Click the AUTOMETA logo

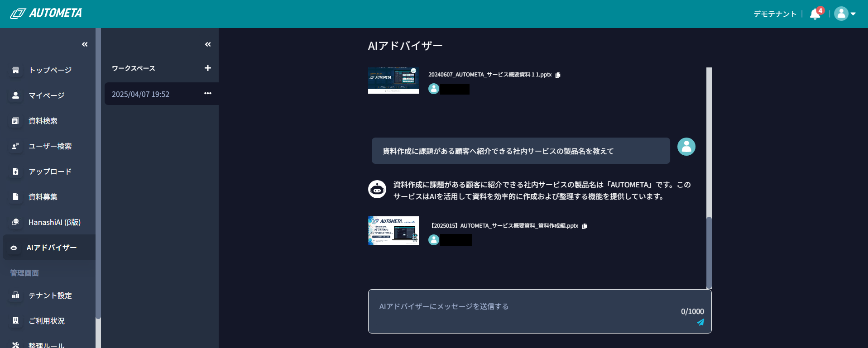46,14
